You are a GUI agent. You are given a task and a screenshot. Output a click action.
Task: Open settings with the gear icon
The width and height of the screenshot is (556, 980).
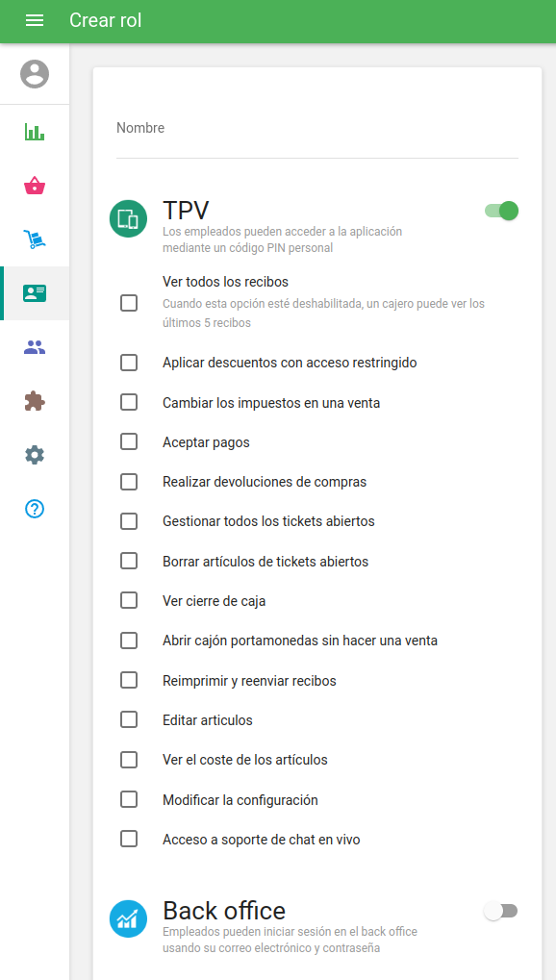(x=35, y=455)
